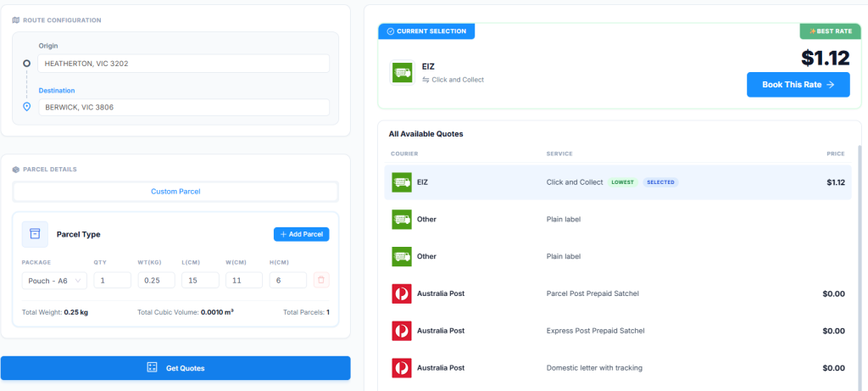The image size is (868, 391).
Task: Select the EIZ Click and Collect quote row
Action: [617, 182]
